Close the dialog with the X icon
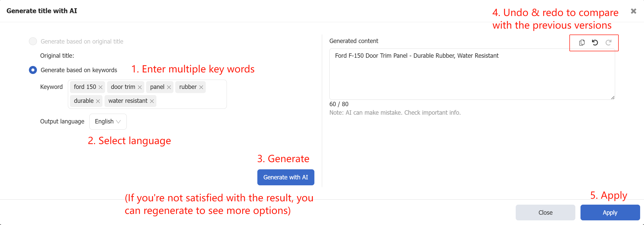 tap(633, 11)
